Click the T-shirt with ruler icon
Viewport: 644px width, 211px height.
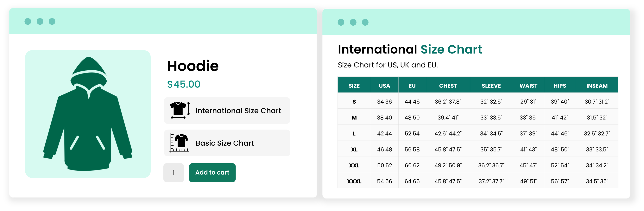(x=179, y=143)
